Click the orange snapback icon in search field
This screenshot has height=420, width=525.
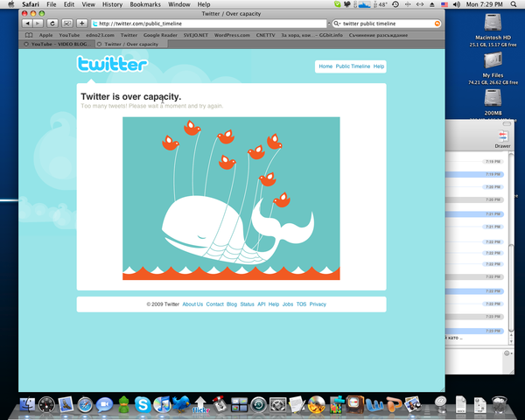(x=437, y=24)
